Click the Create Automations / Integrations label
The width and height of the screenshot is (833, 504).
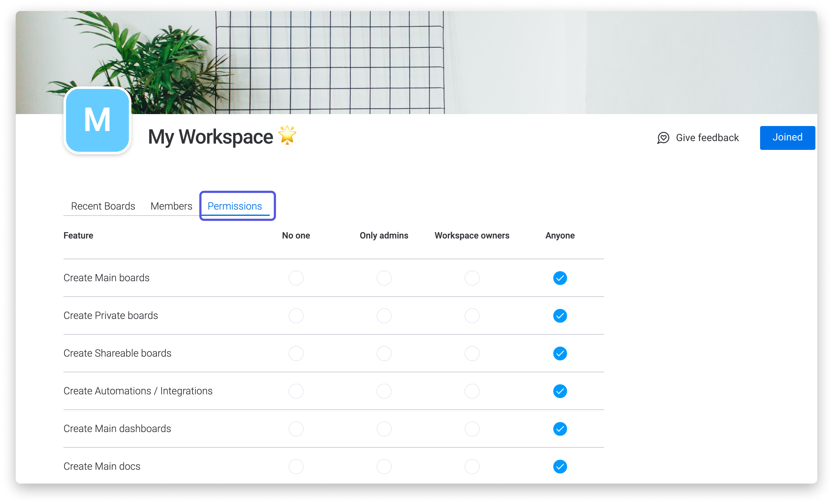tap(138, 391)
